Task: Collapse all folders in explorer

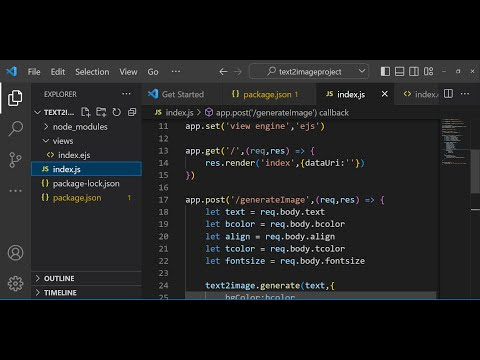Action: (x=132, y=112)
